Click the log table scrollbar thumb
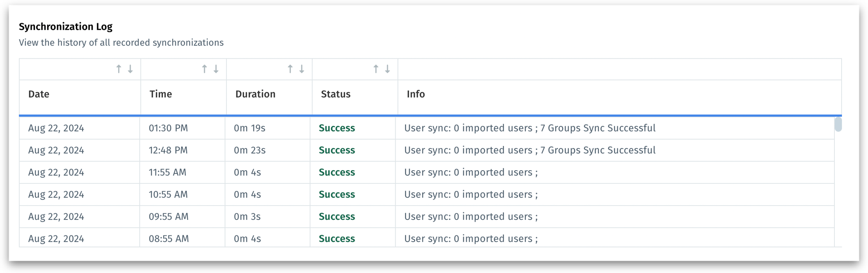This screenshot has width=868, height=273. coord(838,124)
